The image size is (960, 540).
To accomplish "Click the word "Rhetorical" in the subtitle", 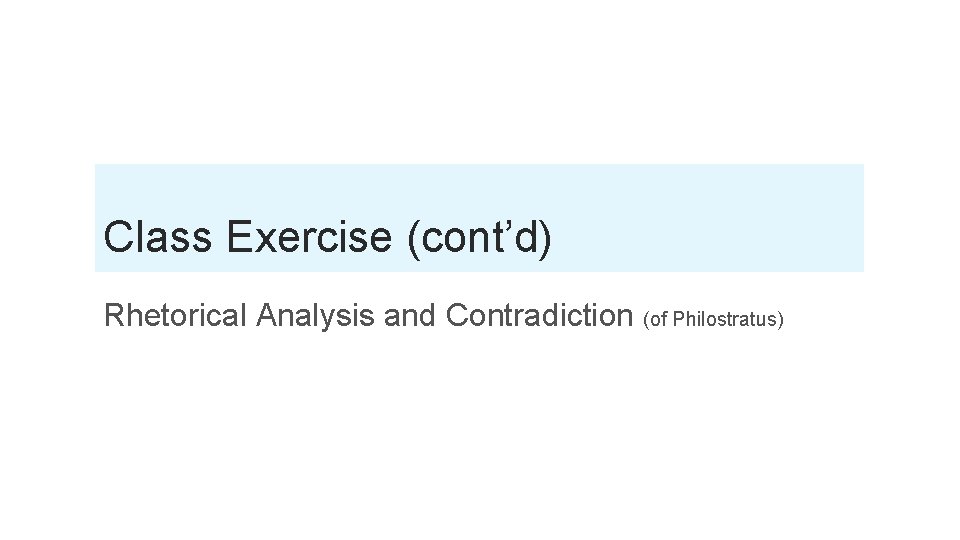I will (x=176, y=316).
